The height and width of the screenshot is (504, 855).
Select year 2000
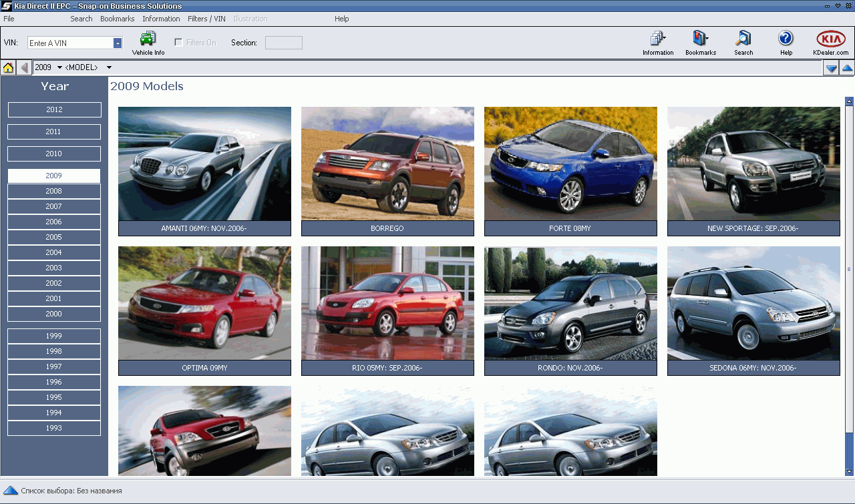click(54, 314)
